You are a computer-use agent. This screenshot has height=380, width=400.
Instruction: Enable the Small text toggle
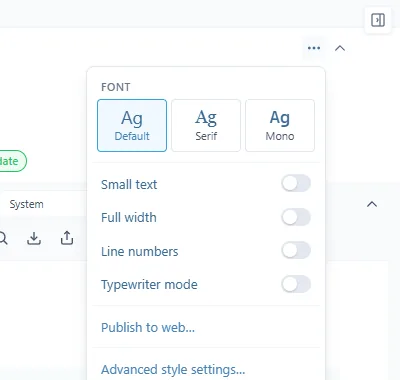pos(296,183)
